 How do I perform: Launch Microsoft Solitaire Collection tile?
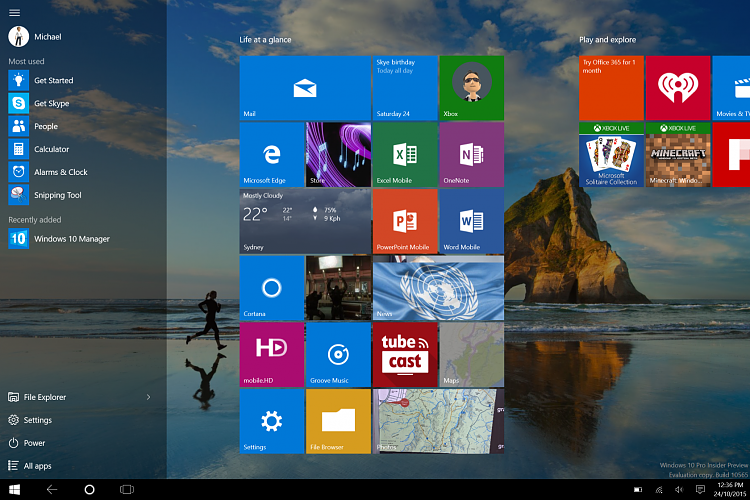(x=611, y=155)
